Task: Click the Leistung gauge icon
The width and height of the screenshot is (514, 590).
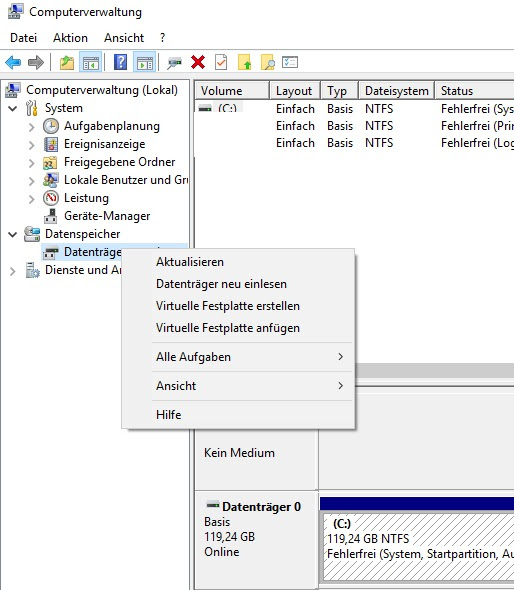Action: tap(51, 198)
